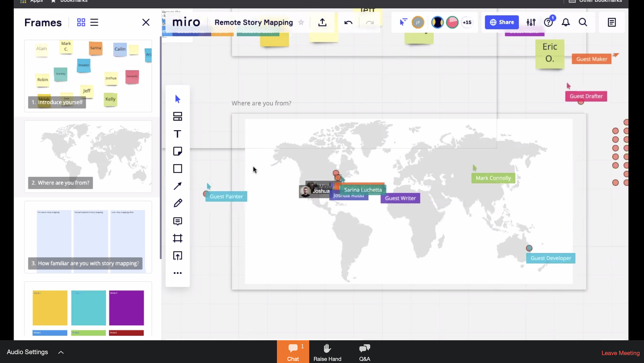Toggle grid view in Frames panel
Screen dimensions: 644x363
[81, 22]
